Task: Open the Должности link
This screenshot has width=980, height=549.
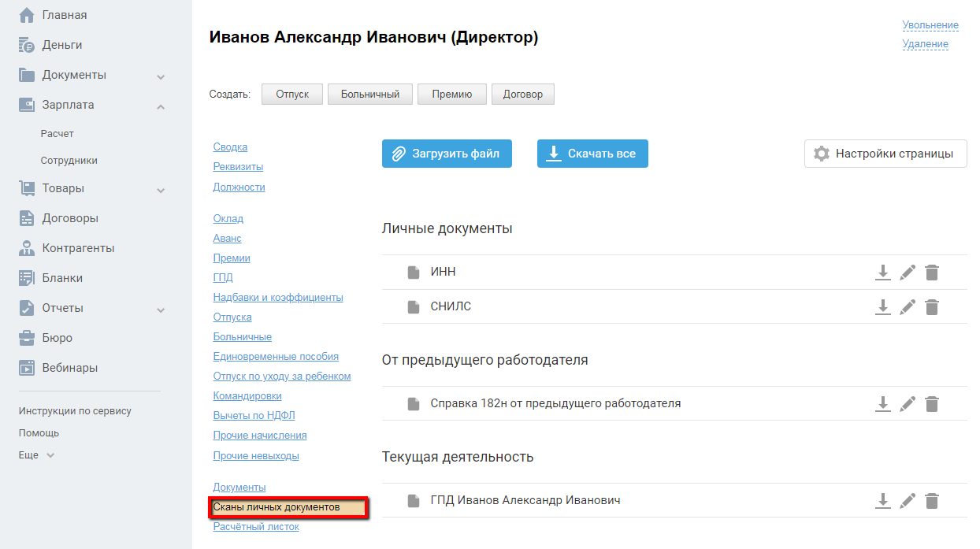Action: coord(239,187)
